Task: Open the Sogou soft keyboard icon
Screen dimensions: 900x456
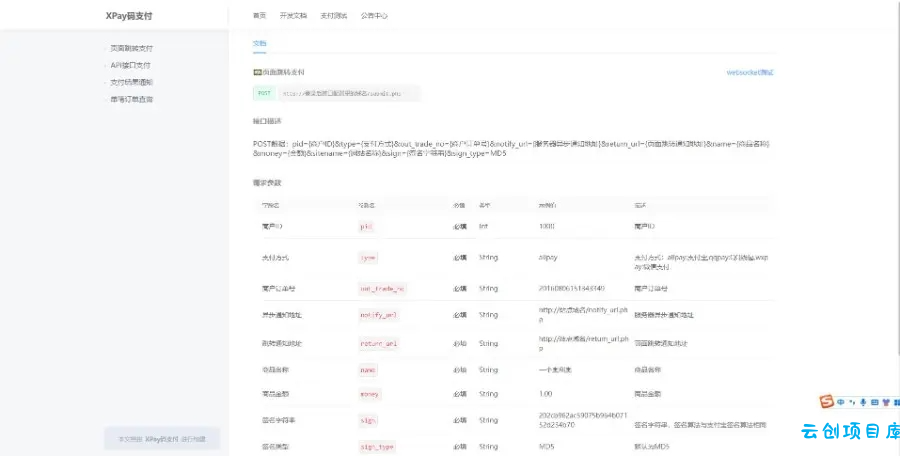Action: click(875, 403)
